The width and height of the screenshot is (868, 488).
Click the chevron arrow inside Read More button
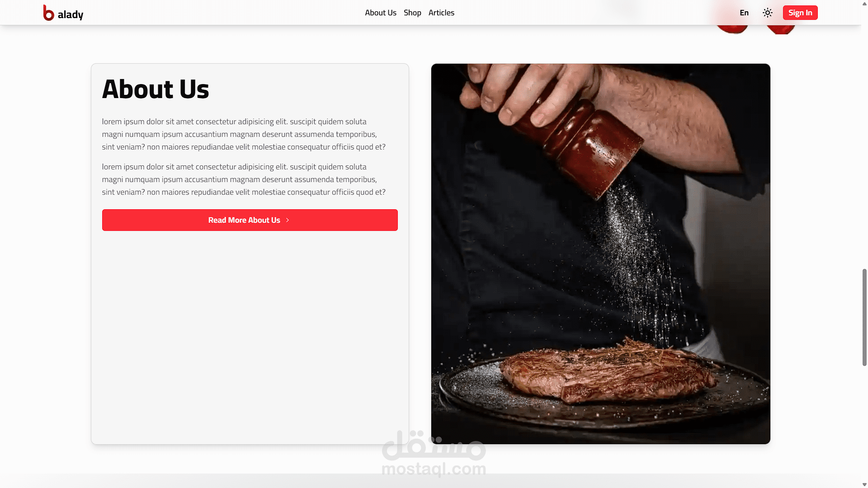point(288,220)
